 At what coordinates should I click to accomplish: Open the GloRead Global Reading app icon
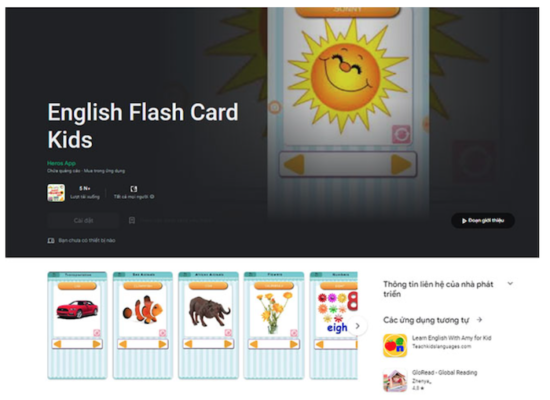tap(395, 380)
